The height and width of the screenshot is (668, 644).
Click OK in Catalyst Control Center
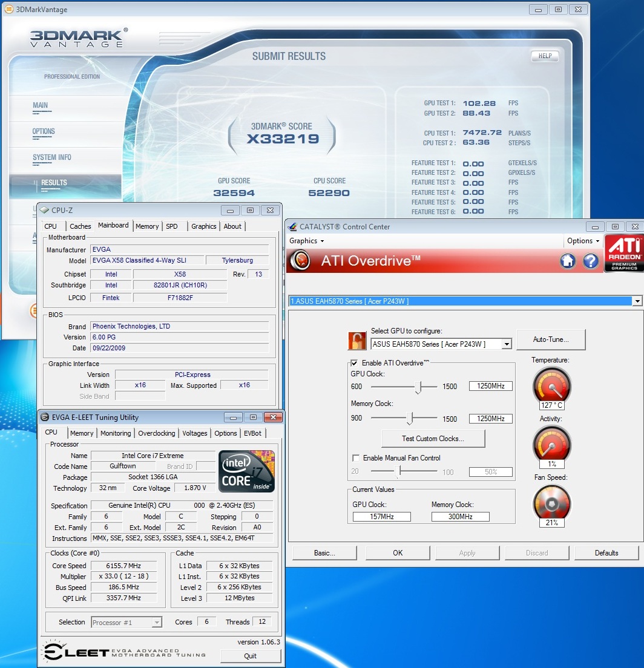click(398, 553)
